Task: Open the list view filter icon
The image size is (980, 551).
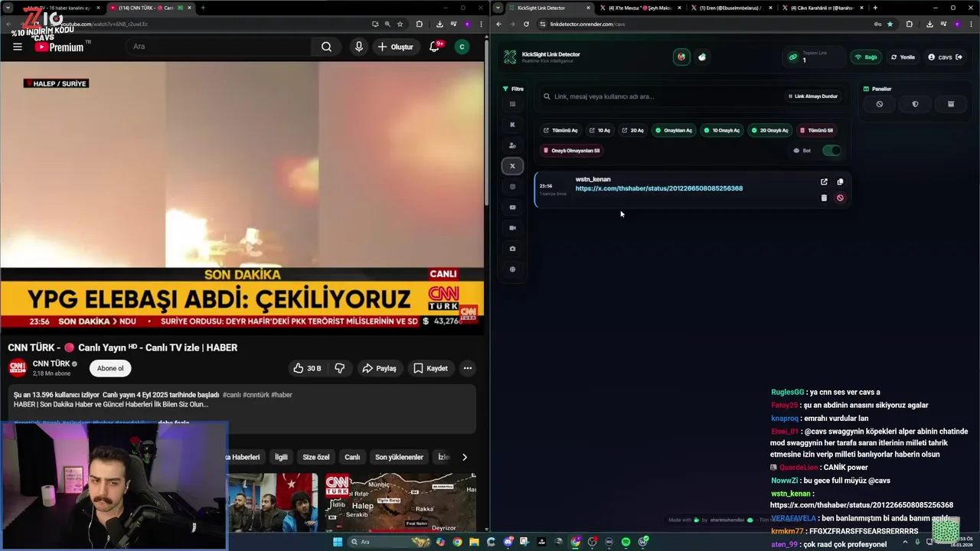Action: pos(512,103)
